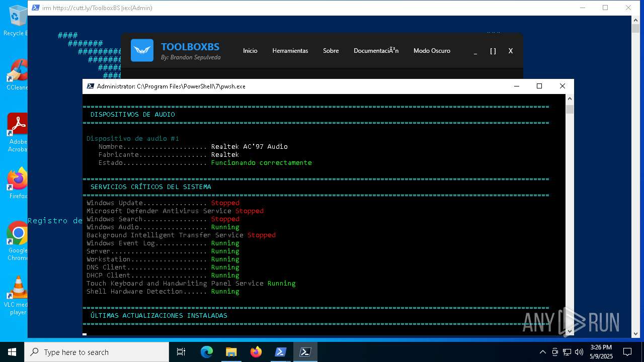Viewport: 644px width, 362px height.
Task: Toggle Modo Oscuro in ToolboxBS
Action: [432, 51]
